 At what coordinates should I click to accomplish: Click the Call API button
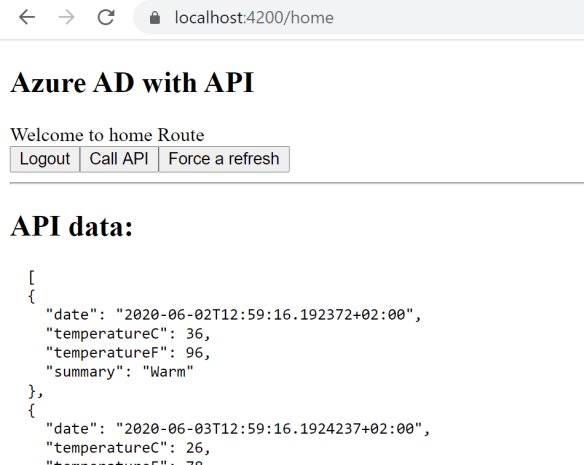(119, 159)
